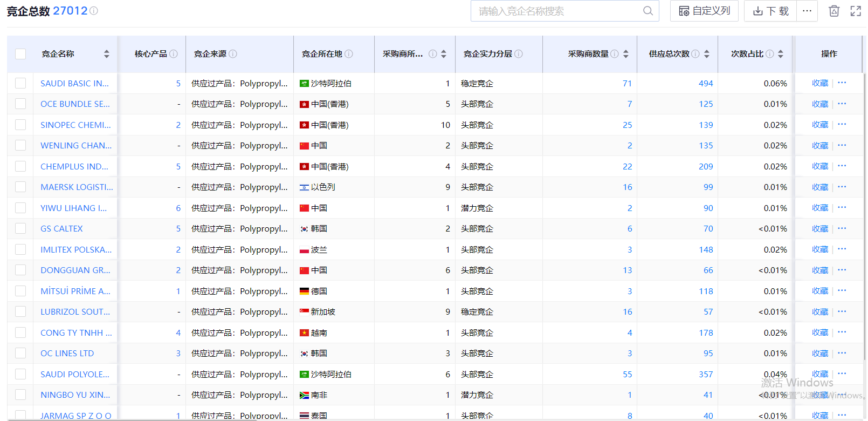Image resolution: width=868 pixels, height=421 pixels.
Task: Click info icon beside 竞企来源 header
Action: 233,54
